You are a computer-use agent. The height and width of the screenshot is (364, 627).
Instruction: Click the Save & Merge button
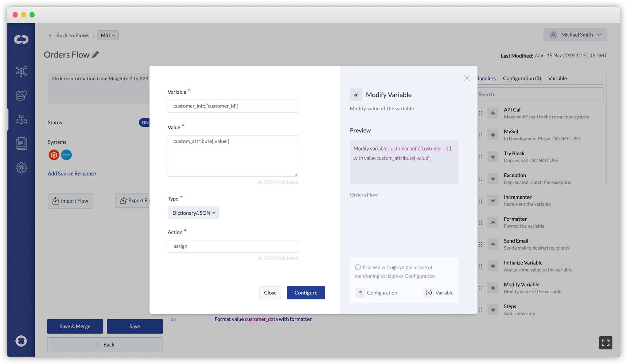pyautogui.click(x=75, y=326)
